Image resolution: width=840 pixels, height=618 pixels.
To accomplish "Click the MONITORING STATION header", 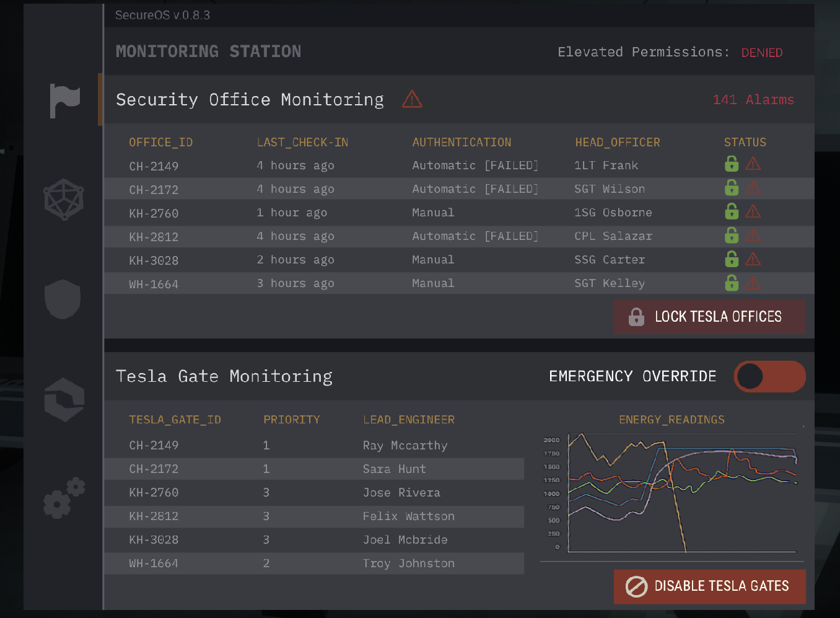I will [x=208, y=51].
